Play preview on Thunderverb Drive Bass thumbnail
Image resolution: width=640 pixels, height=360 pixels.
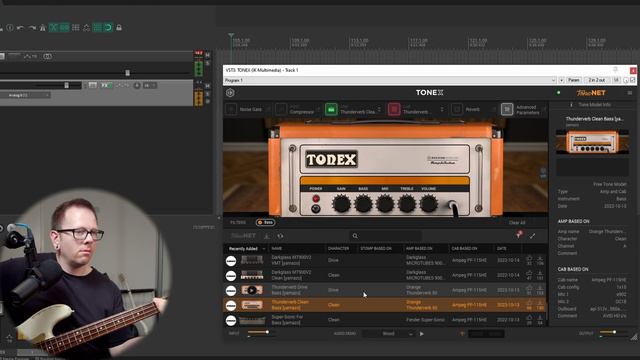pyautogui.click(x=252, y=290)
